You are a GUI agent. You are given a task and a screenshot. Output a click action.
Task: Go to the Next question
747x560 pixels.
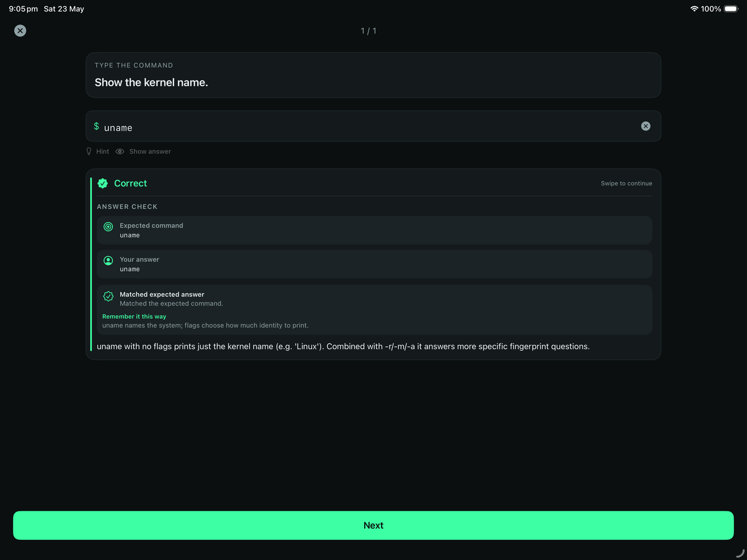(x=373, y=526)
